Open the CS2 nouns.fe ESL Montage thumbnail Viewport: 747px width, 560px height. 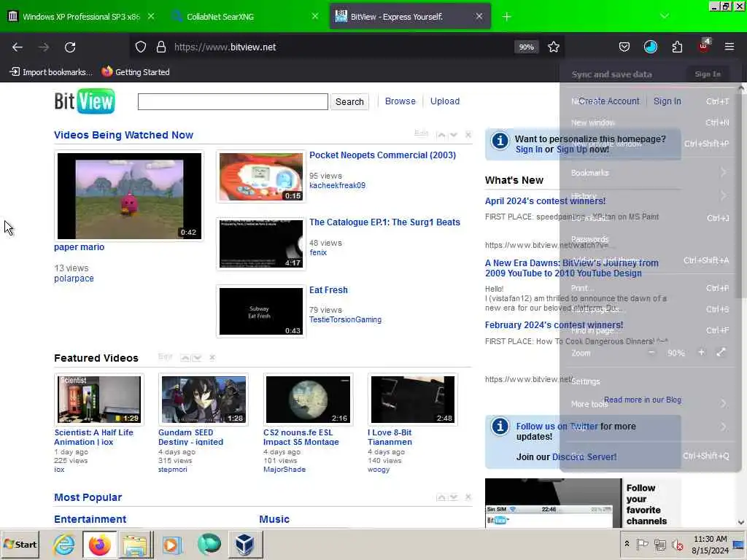point(308,400)
